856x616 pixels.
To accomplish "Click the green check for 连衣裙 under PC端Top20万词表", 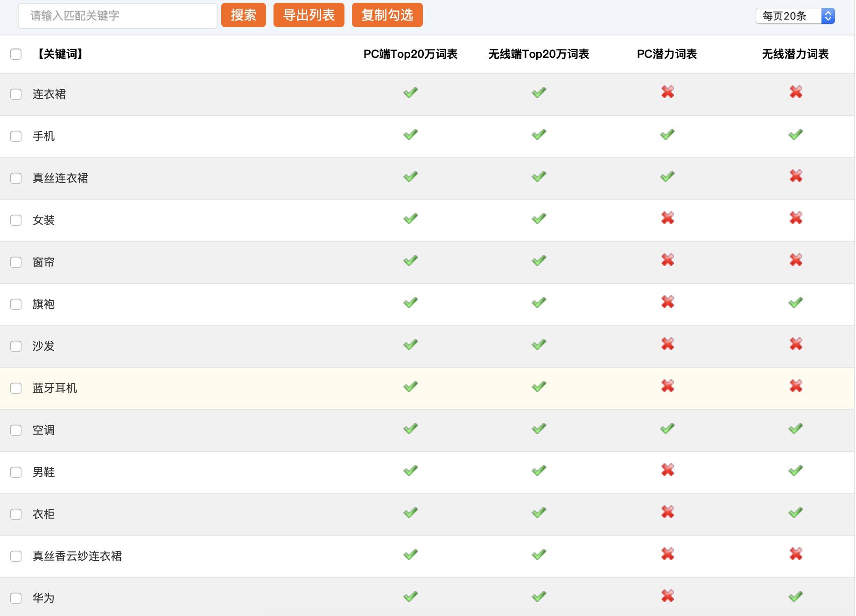I will coord(410,92).
